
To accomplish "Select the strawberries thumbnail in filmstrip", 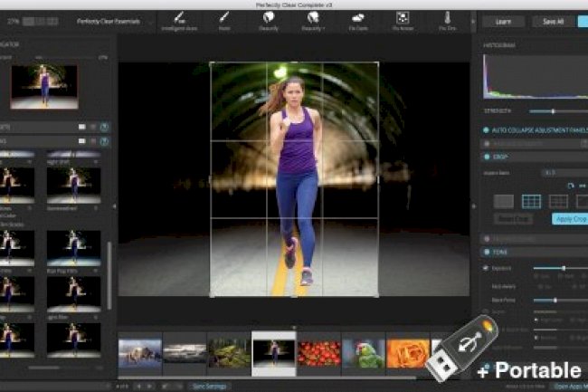I will tap(318, 351).
